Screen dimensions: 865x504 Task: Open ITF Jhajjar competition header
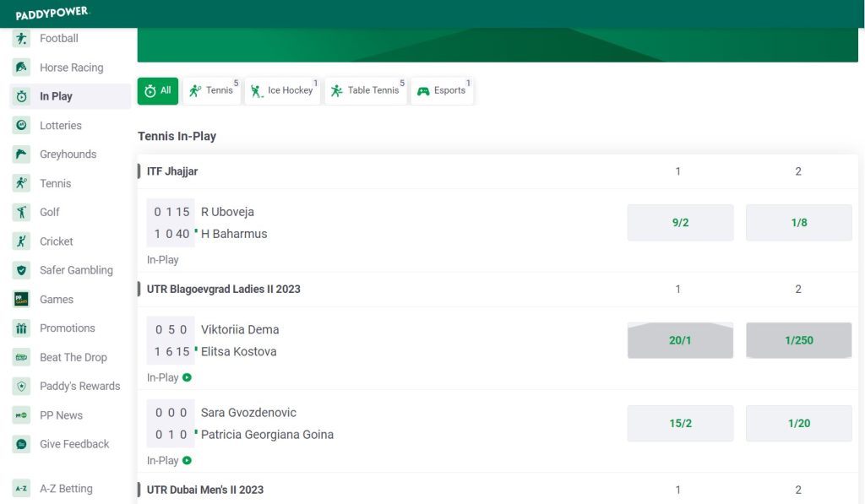click(x=172, y=171)
